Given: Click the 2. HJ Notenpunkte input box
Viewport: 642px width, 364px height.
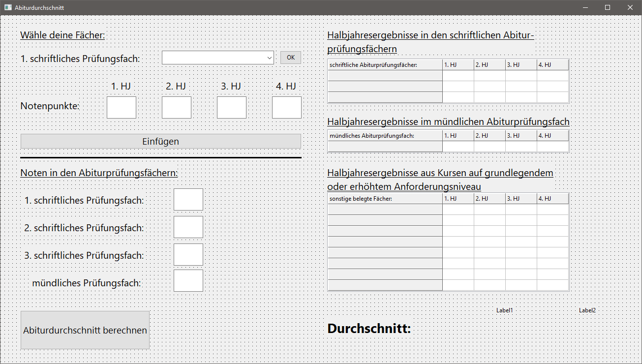Looking at the screenshot, I should pyautogui.click(x=177, y=108).
